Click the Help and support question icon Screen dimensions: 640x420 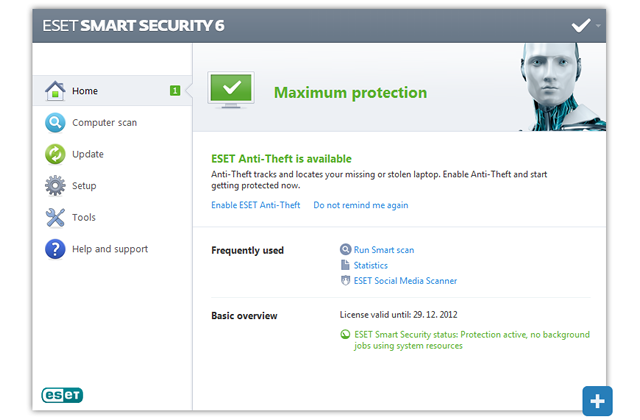pos(55,249)
